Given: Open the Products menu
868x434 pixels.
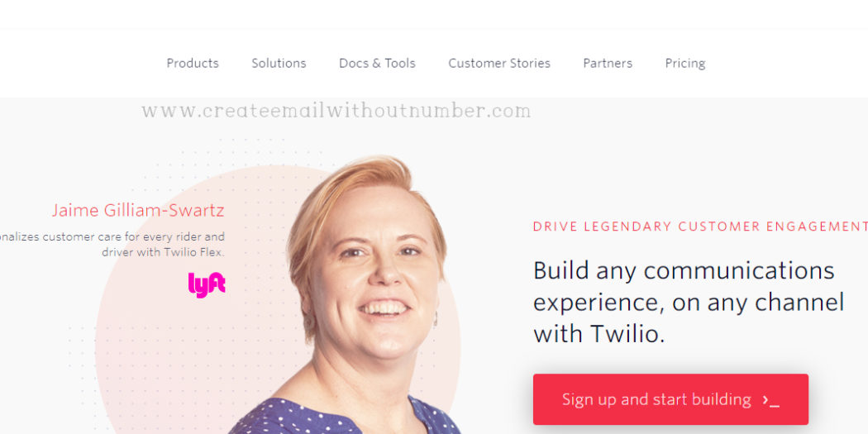Looking at the screenshot, I should tap(193, 63).
